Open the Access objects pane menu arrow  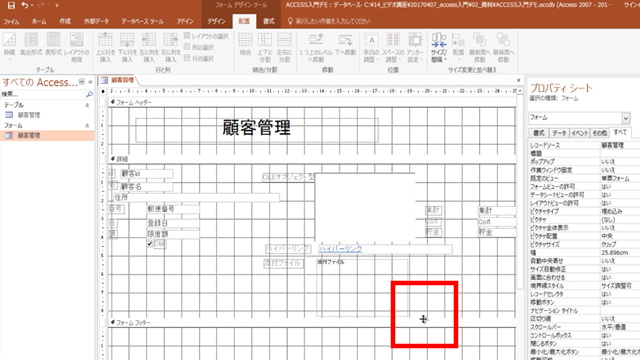coord(82,82)
